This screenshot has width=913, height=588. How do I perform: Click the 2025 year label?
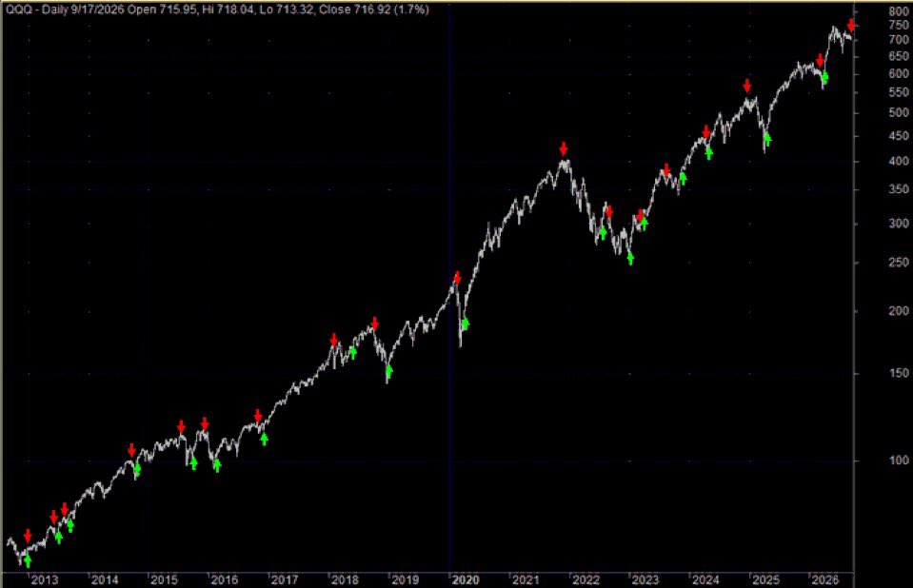[x=766, y=579]
